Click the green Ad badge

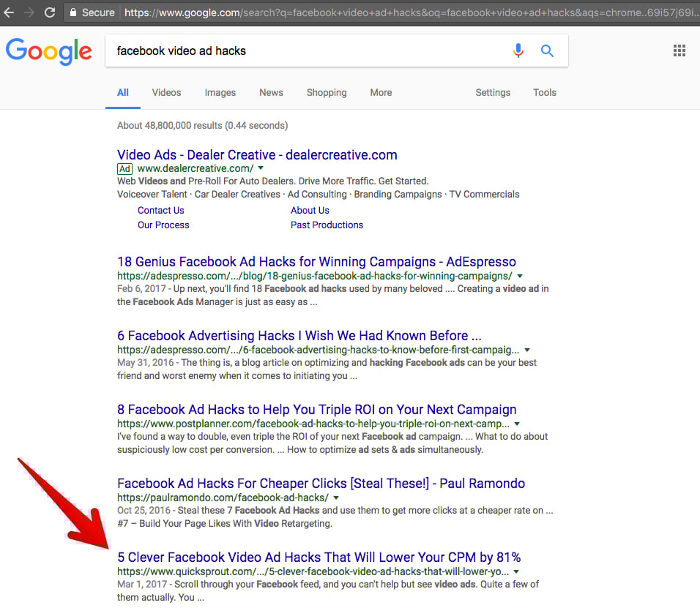[124, 168]
